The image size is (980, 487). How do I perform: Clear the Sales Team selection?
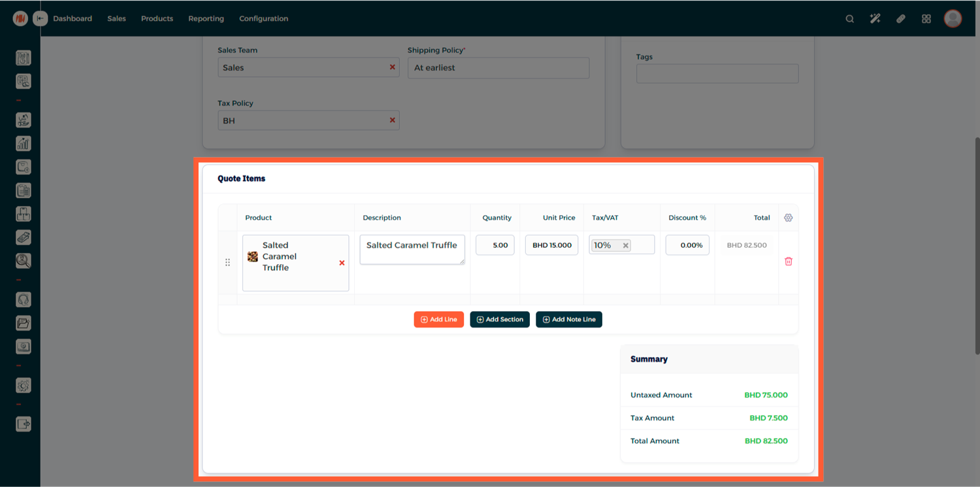point(392,67)
